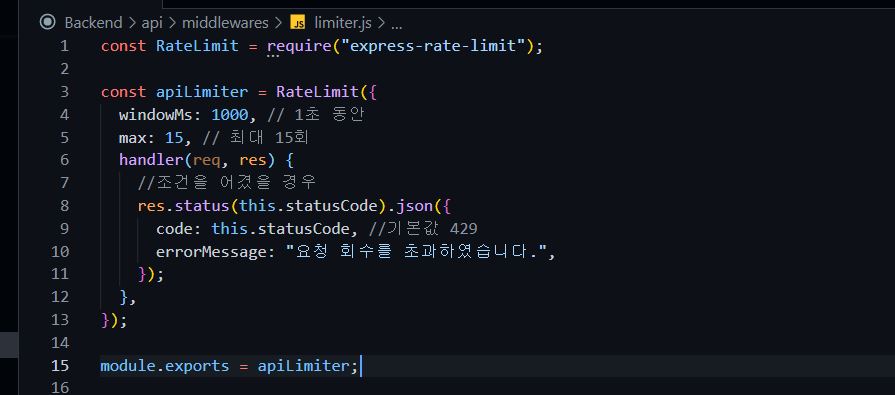Click module.exports on line 15

click(164, 365)
